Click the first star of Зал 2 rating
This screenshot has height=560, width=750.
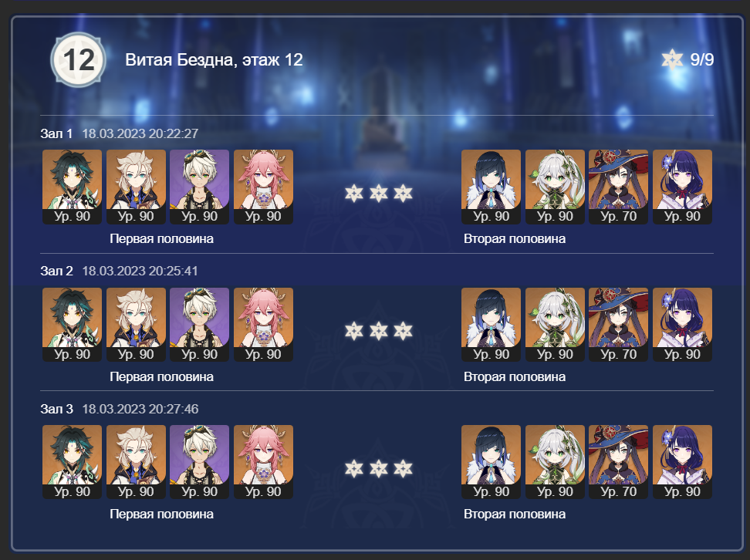pos(354,331)
